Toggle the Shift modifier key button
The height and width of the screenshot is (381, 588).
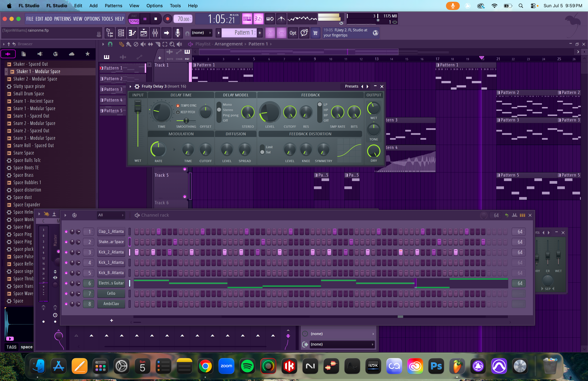coord(270,33)
